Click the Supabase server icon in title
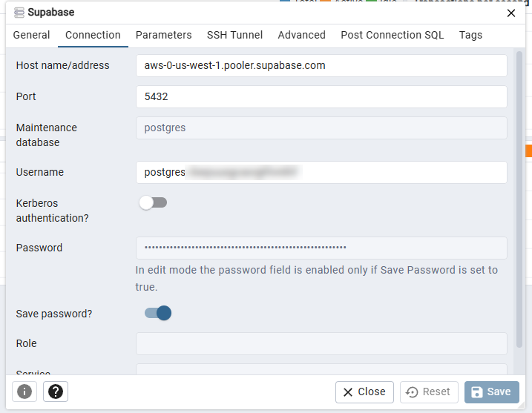This screenshot has width=532, height=413. (x=19, y=13)
